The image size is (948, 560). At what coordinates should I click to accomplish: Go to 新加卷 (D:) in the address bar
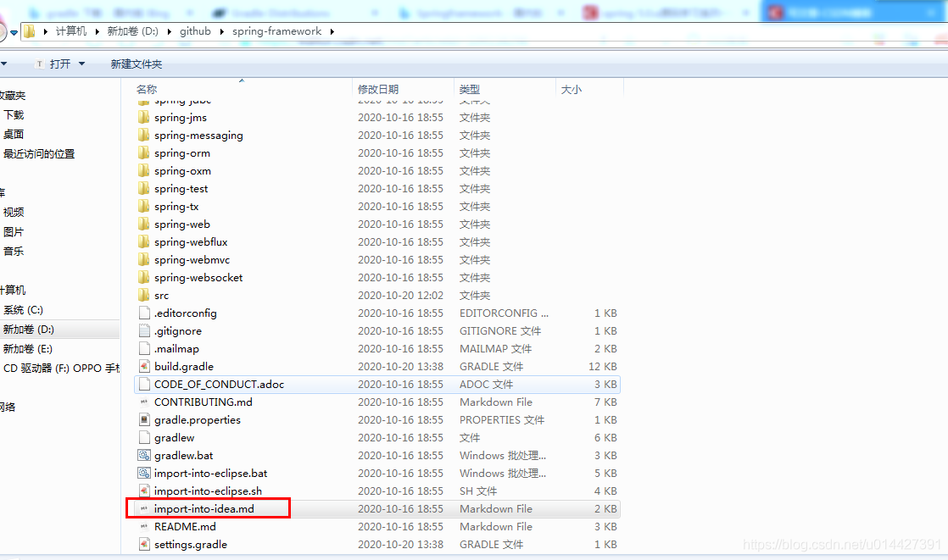point(132,31)
